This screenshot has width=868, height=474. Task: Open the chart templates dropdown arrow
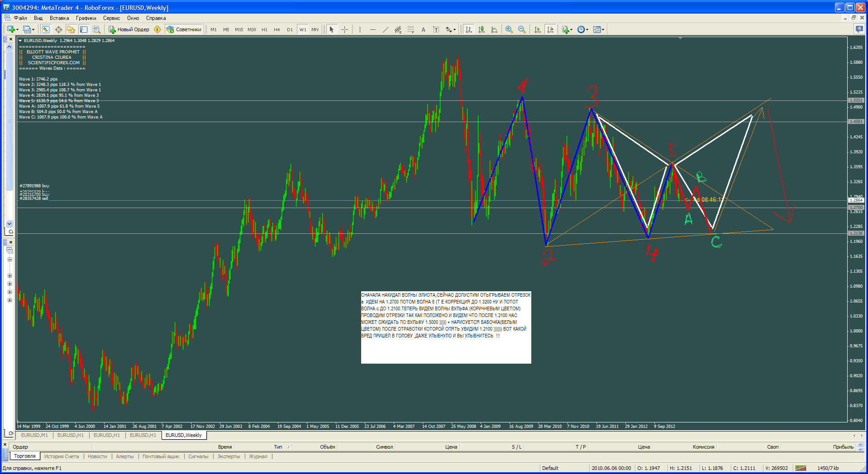tap(603, 30)
